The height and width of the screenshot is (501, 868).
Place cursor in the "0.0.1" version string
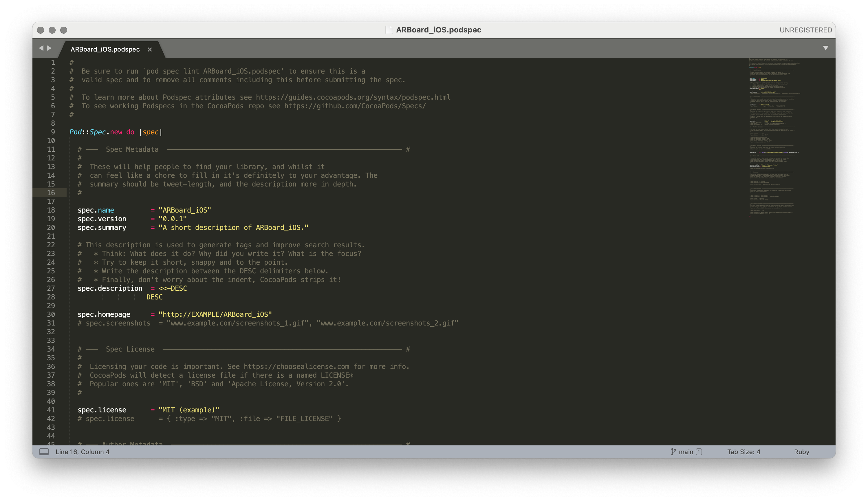pyautogui.click(x=173, y=219)
